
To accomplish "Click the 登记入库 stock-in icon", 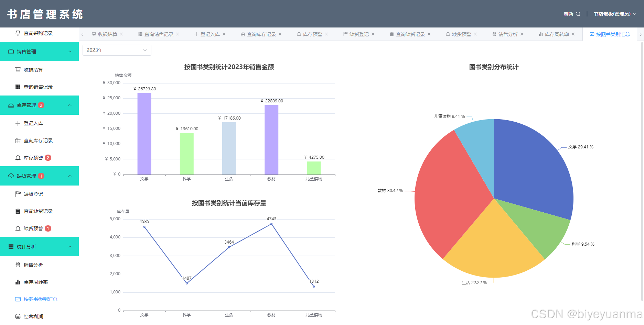I will tap(18, 123).
